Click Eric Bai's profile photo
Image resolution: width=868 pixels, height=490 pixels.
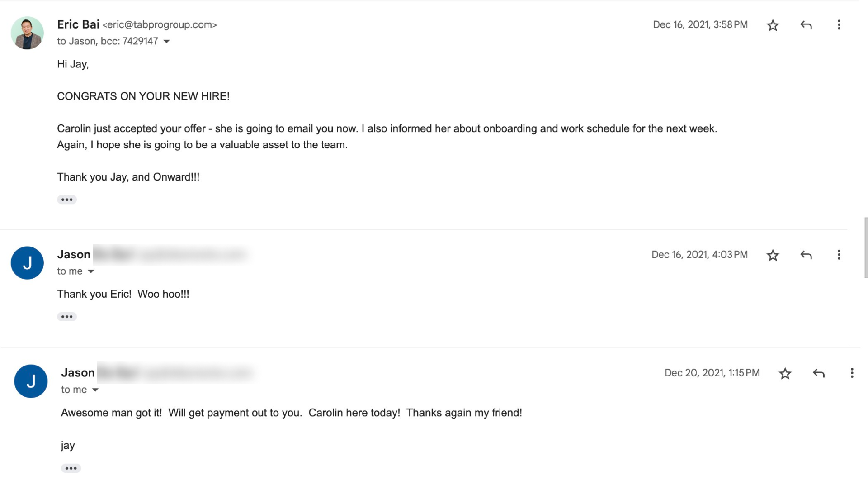[27, 33]
